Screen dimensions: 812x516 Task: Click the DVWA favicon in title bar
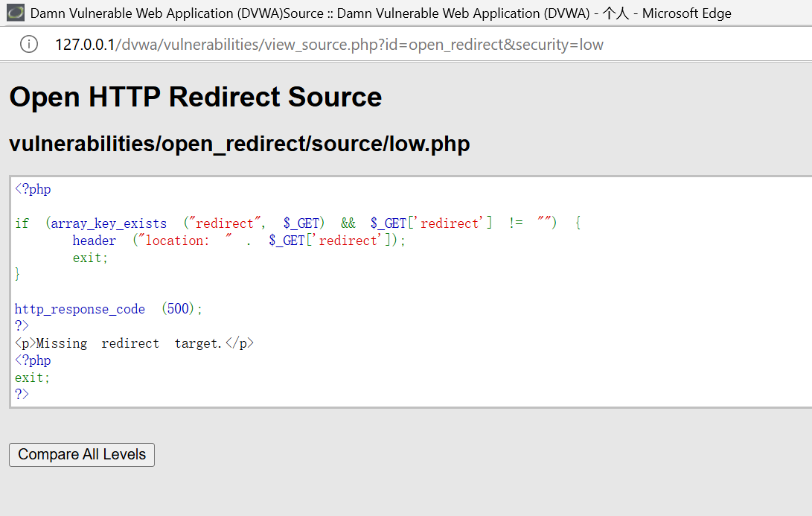point(16,13)
